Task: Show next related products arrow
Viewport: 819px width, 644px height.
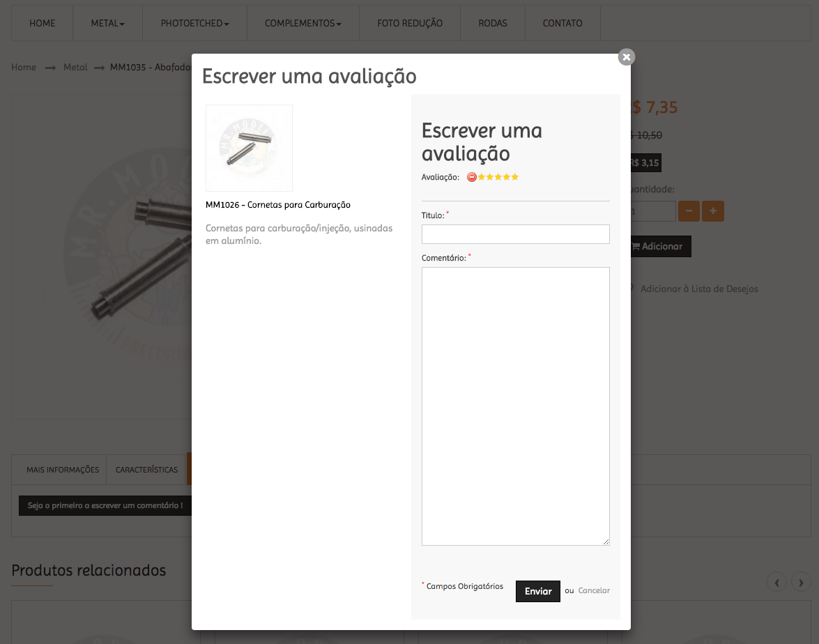Action: (x=801, y=582)
